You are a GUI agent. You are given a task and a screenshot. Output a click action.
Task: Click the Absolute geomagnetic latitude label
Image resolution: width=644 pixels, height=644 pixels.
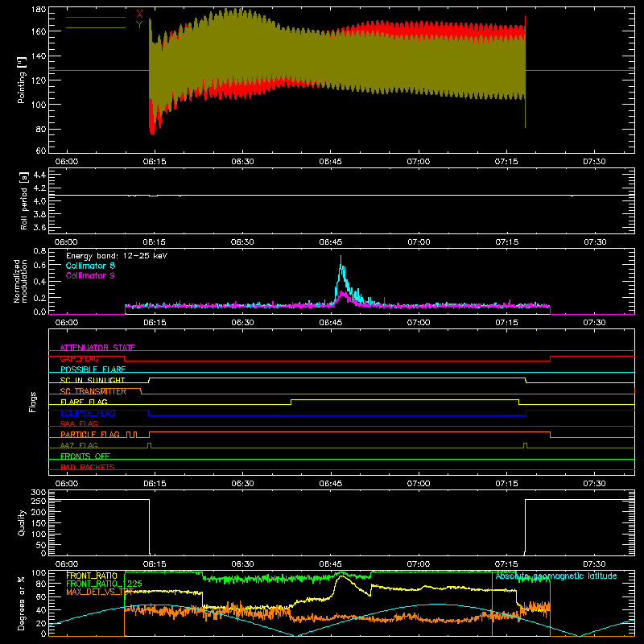coord(556,576)
